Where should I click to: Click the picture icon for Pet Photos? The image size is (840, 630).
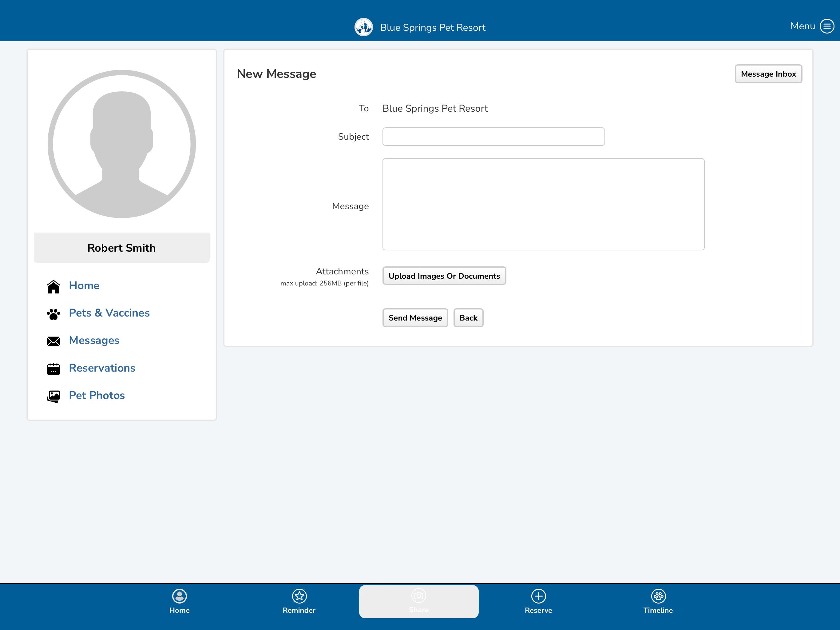[x=53, y=396]
